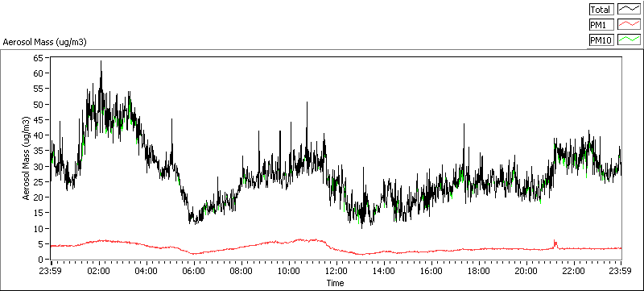Click the 12:00 time axis label
Screen dimensions: 644x291
(x=336, y=272)
